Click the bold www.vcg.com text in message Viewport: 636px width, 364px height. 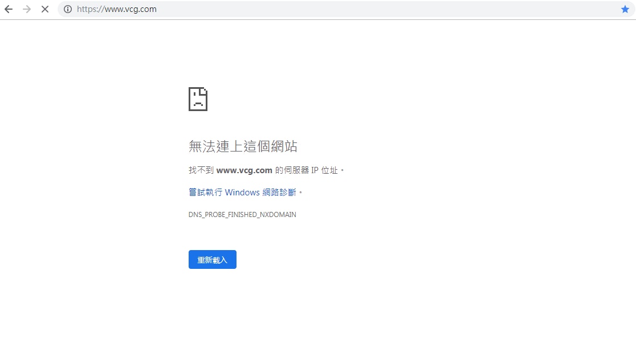point(244,170)
